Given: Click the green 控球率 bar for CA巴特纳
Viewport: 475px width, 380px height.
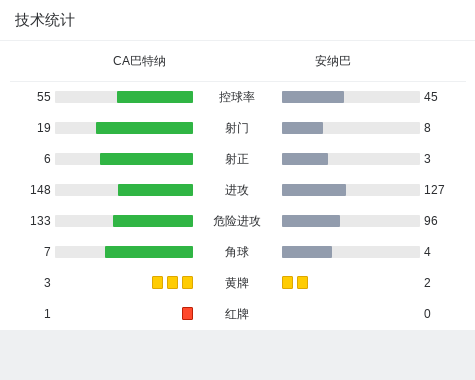Looking at the screenshot, I should coord(155,97).
